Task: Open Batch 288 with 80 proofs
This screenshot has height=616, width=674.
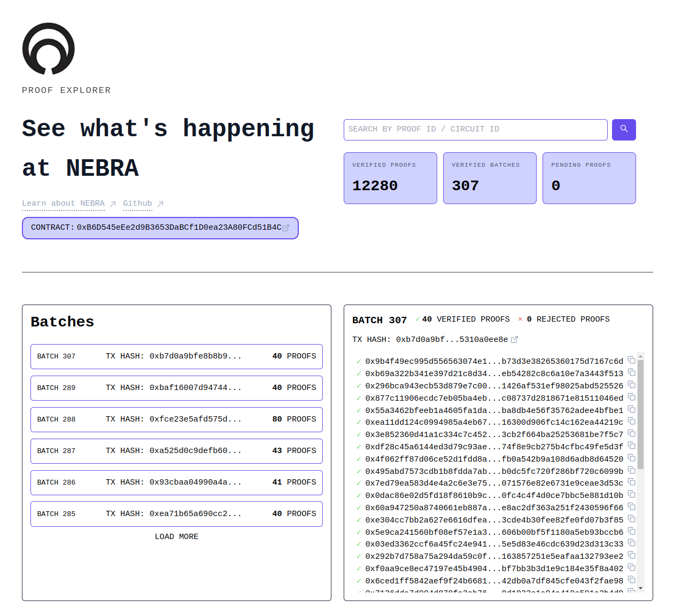Action: click(176, 419)
